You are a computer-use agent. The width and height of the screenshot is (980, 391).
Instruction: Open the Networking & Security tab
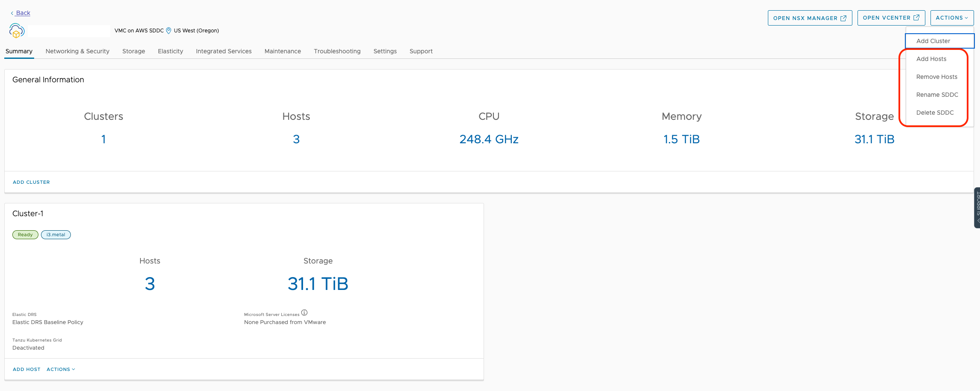tap(77, 51)
